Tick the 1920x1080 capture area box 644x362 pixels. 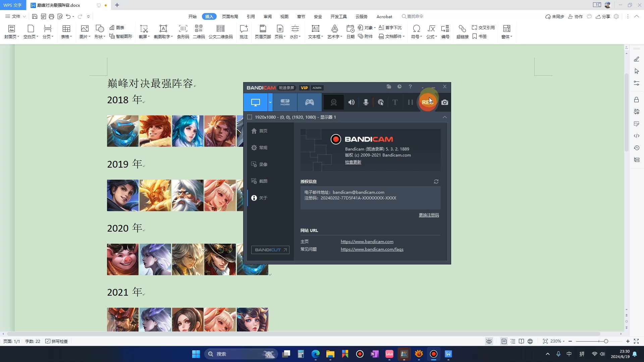point(250,117)
